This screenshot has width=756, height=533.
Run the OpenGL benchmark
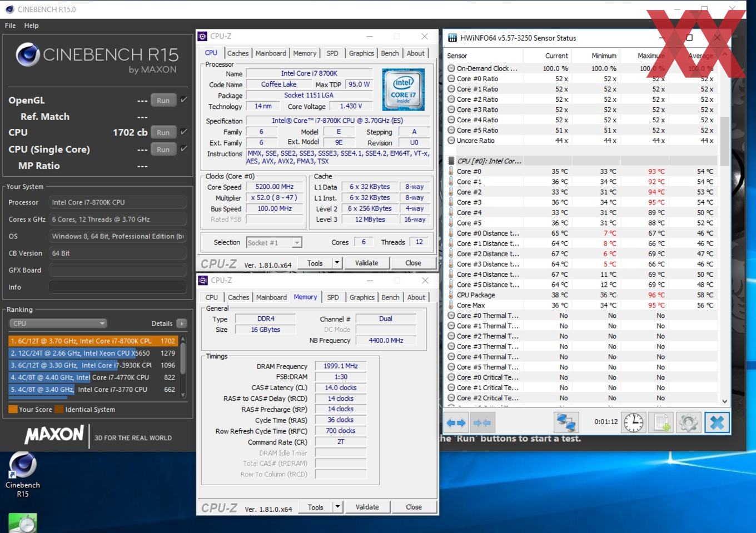[163, 101]
